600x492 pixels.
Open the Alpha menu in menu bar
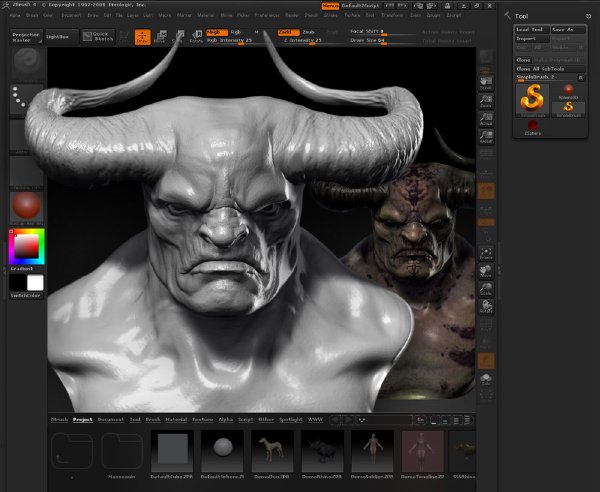coord(15,15)
